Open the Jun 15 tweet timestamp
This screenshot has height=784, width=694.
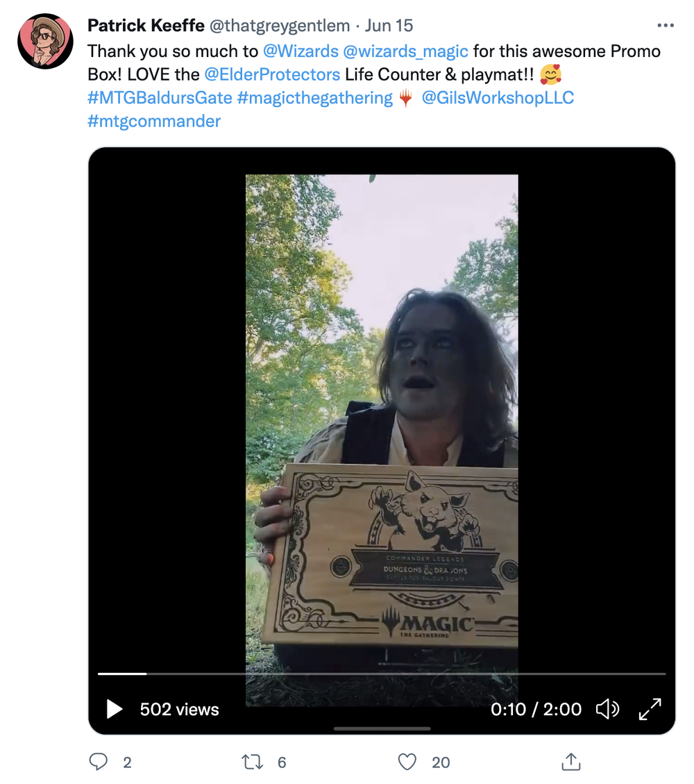(389, 26)
